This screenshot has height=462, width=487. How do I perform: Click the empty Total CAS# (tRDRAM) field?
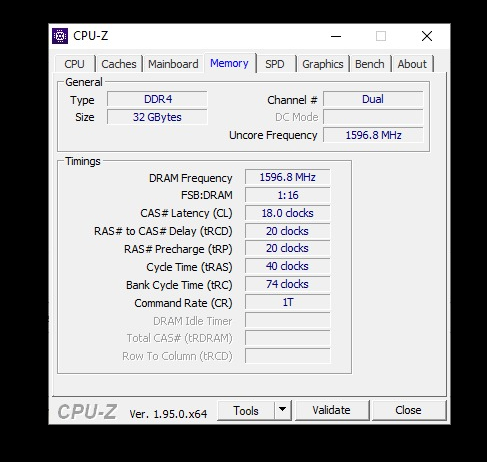pyautogui.click(x=288, y=338)
